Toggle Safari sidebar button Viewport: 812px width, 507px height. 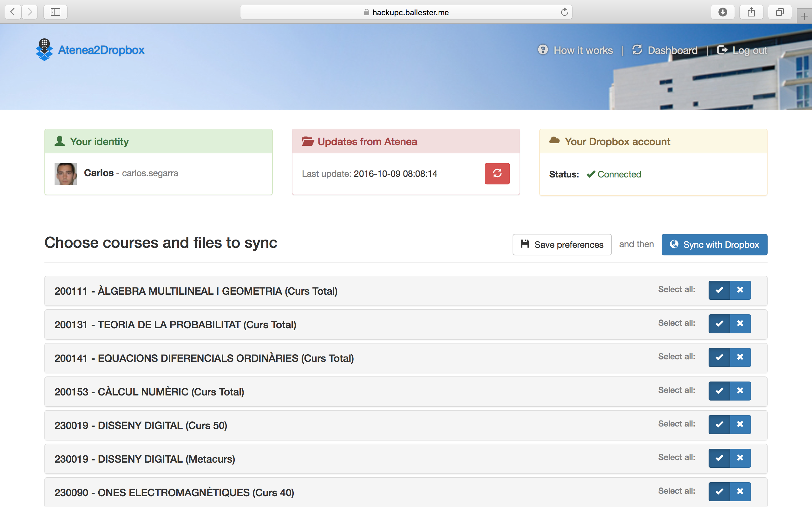click(x=56, y=12)
